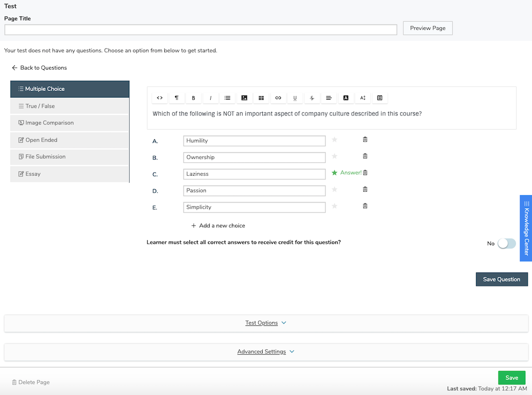532x395 pixels.
Task: Open the HTML code view icon
Action: point(159,98)
